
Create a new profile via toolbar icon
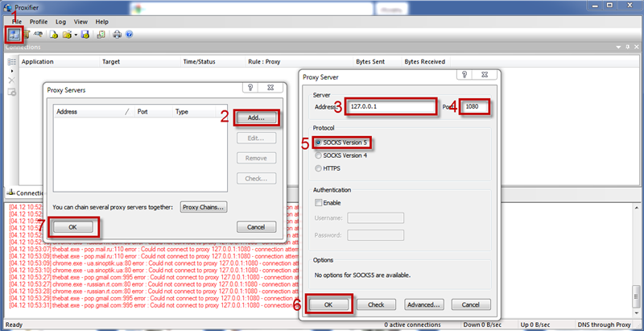pos(54,35)
